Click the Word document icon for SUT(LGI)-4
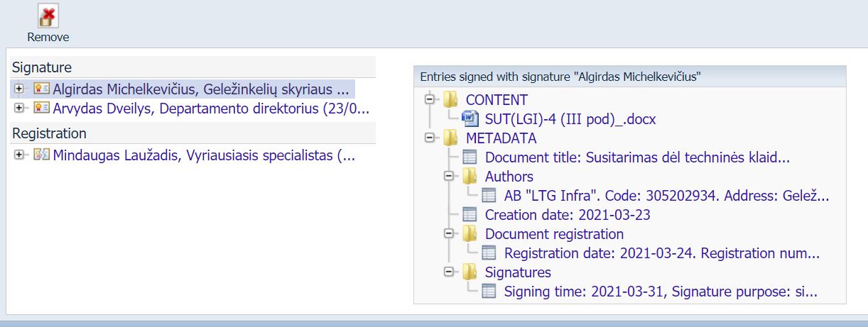 point(470,118)
